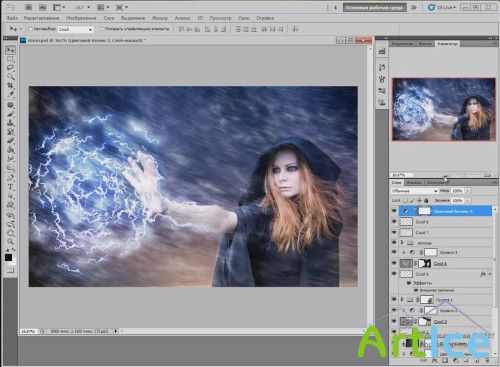Click the trash icon to delete the layer
The height and width of the screenshot is (367, 500).
(487, 361)
